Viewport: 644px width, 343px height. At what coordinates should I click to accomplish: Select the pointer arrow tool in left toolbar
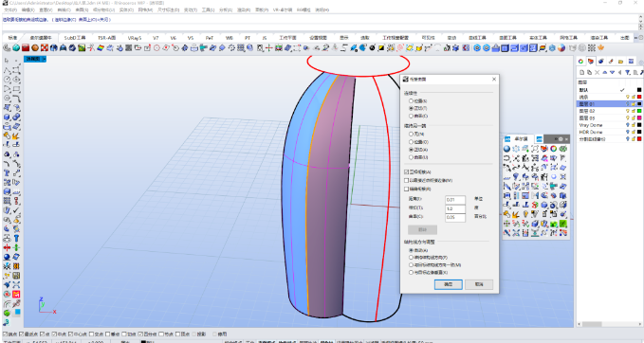click(7, 61)
